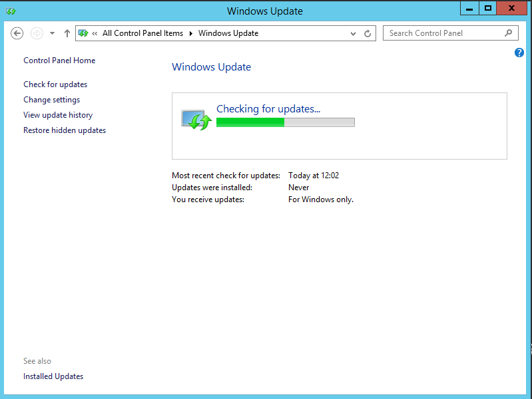
Task: Expand arrow after All Control Panel Items
Action: pyautogui.click(x=191, y=33)
